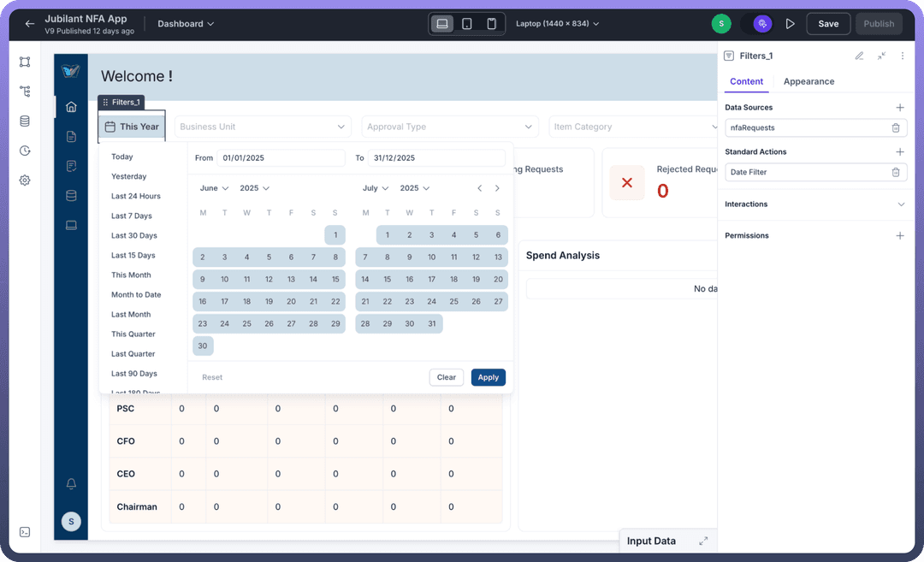
Task: Open the Laptop resolution dropdown
Action: (557, 24)
